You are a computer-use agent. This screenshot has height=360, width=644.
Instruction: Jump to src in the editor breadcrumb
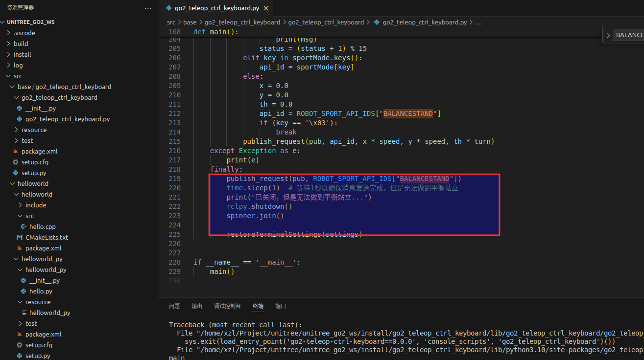[x=171, y=22]
